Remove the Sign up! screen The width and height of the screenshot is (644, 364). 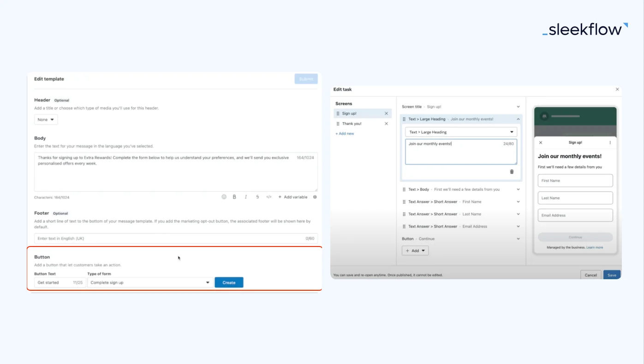(x=387, y=113)
